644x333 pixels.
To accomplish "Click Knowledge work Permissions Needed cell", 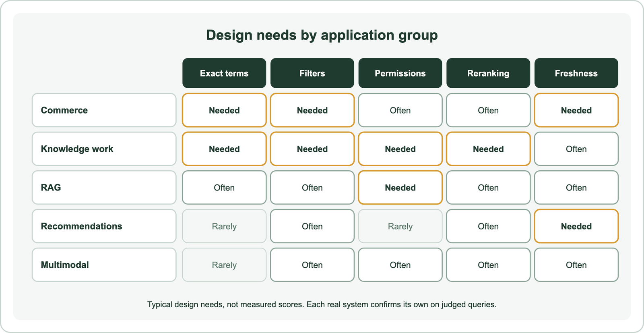I will pyautogui.click(x=400, y=149).
